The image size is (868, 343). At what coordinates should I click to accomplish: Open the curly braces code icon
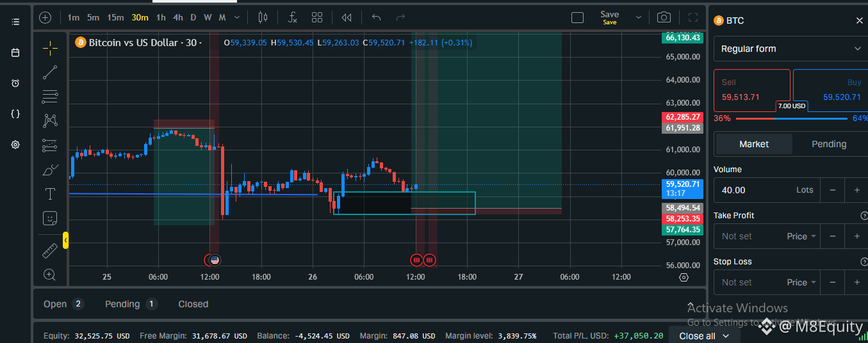[15, 114]
